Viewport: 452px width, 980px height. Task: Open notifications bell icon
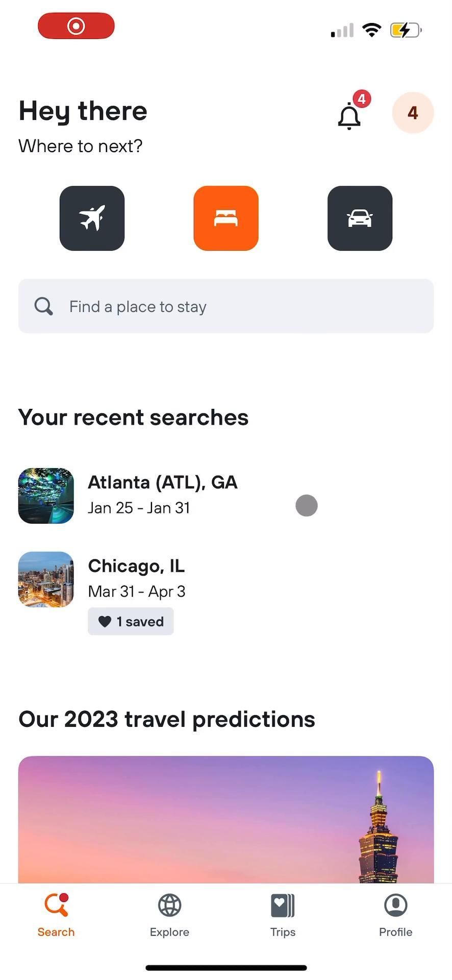pos(349,116)
